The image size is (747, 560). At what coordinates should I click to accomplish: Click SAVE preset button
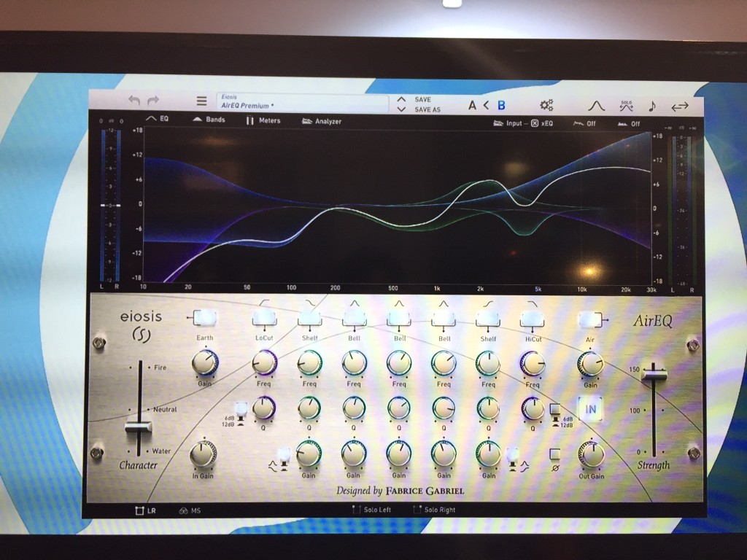click(x=422, y=99)
